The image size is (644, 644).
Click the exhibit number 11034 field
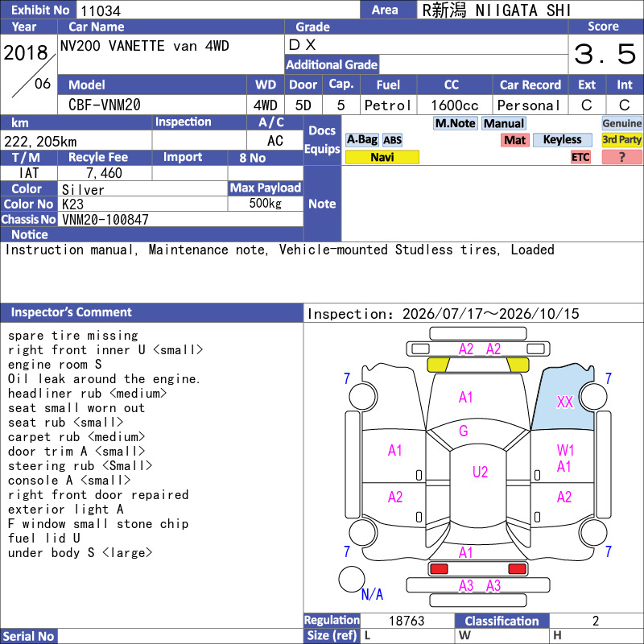(x=217, y=10)
